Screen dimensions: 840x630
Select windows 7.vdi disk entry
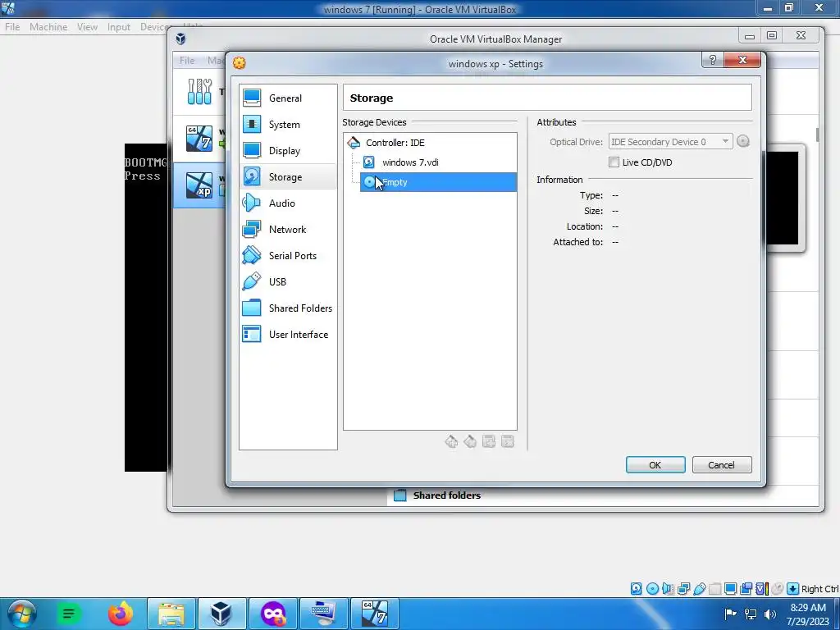pos(410,162)
